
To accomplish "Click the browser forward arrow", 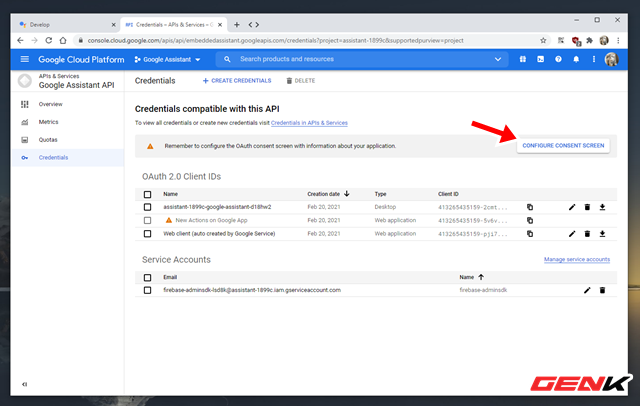I will (35, 40).
